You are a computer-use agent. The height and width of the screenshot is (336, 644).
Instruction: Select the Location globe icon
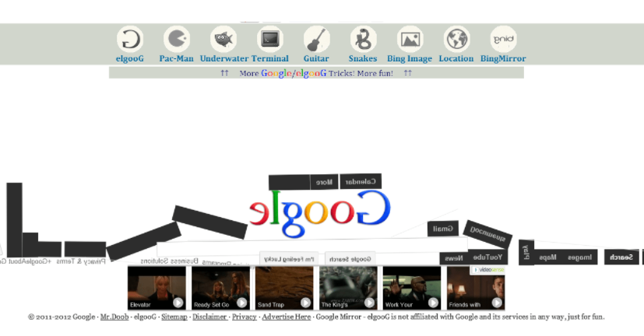(x=456, y=39)
